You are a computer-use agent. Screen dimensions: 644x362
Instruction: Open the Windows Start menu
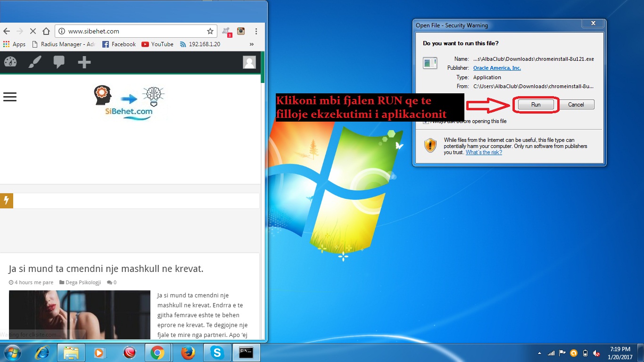pos(12,353)
